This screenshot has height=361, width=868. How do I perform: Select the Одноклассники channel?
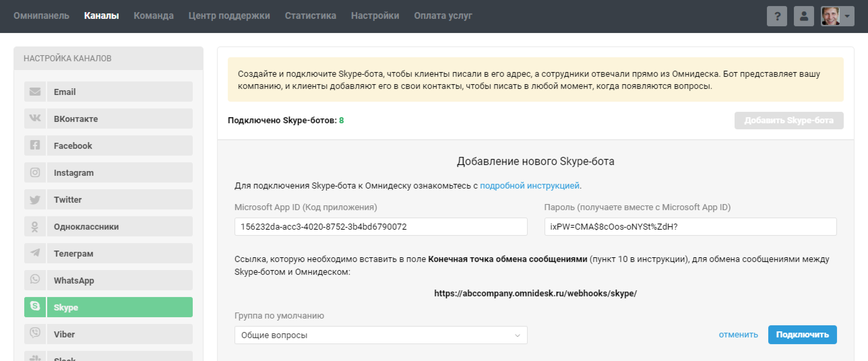click(120, 226)
